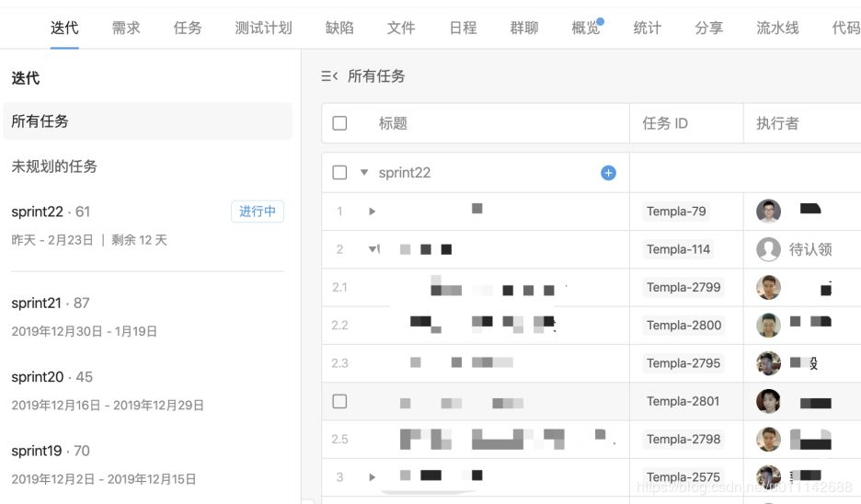Click the 执行者 column header
The height and width of the screenshot is (504, 861).
(x=777, y=123)
